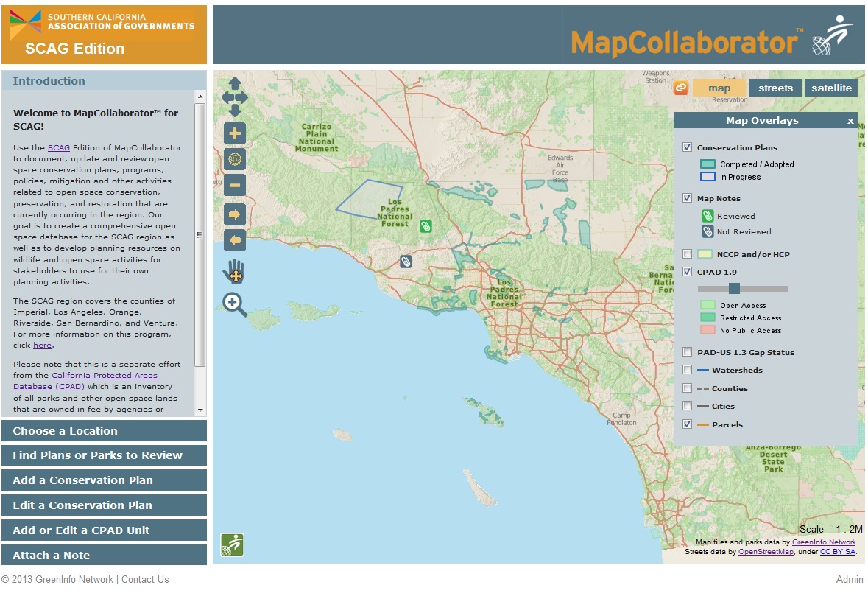This screenshot has height=599, width=868.
Task: Click the NCCP and/or HCP color swatch
Action: (705, 254)
